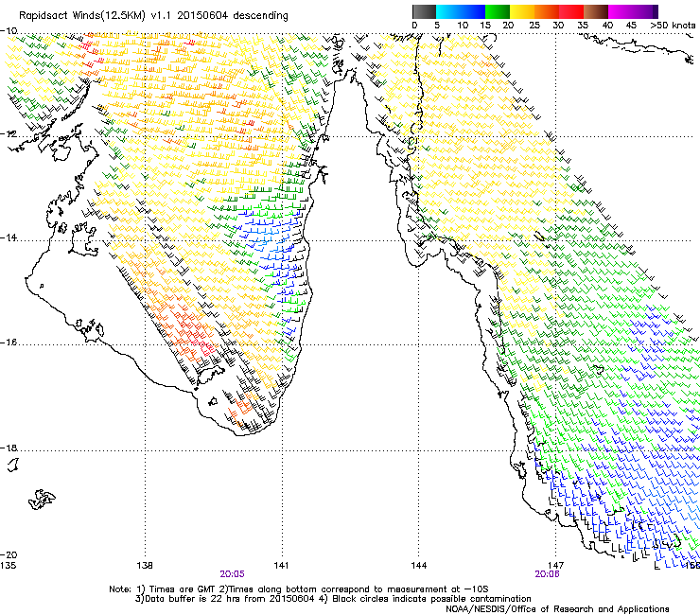This screenshot has height=615, width=700.
Task: Click the brown 35-40 knots legend swatch
Action: tap(596, 11)
